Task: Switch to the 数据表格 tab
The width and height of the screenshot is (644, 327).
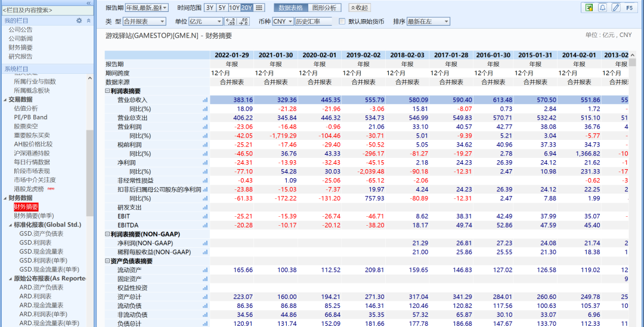Action: (290, 7)
